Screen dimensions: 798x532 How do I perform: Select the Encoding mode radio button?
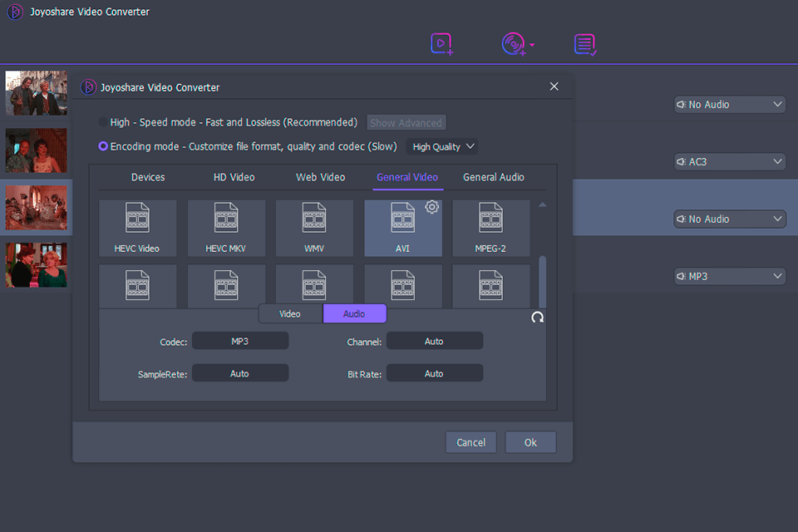point(103,146)
